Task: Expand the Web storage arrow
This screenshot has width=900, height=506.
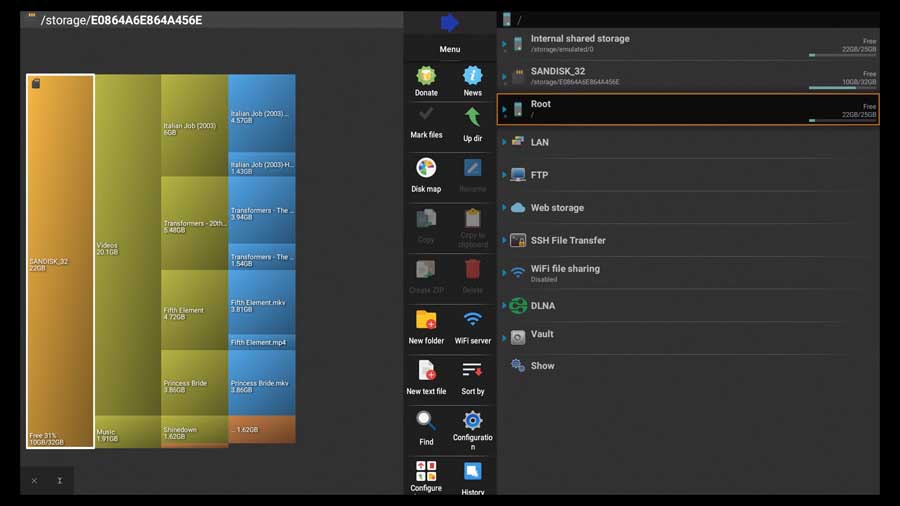Action: tap(504, 207)
